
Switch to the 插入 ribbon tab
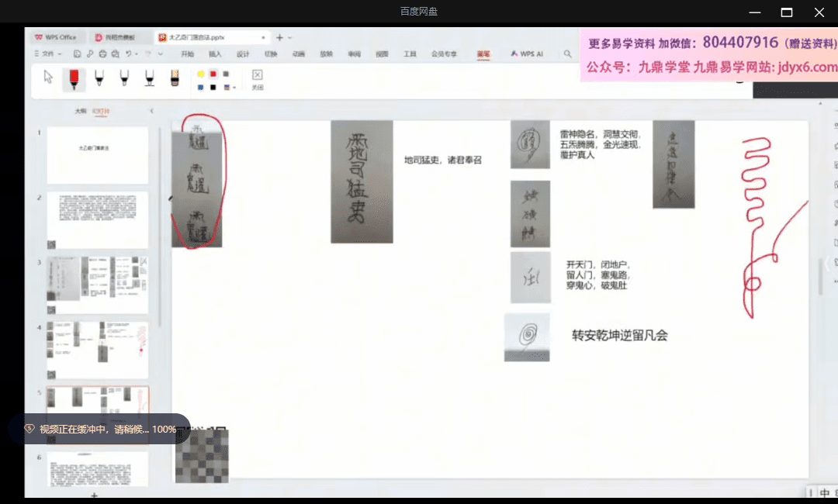tap(215, 54)
